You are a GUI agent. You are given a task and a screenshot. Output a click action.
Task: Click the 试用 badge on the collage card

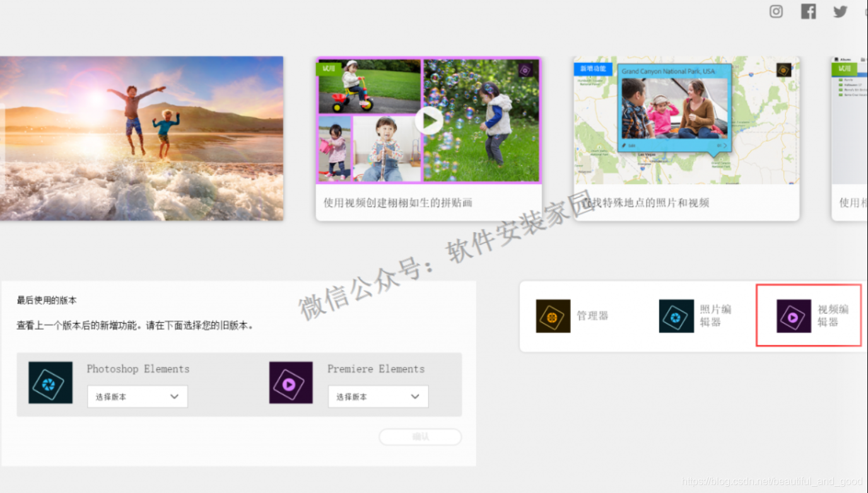click(329, 68)
